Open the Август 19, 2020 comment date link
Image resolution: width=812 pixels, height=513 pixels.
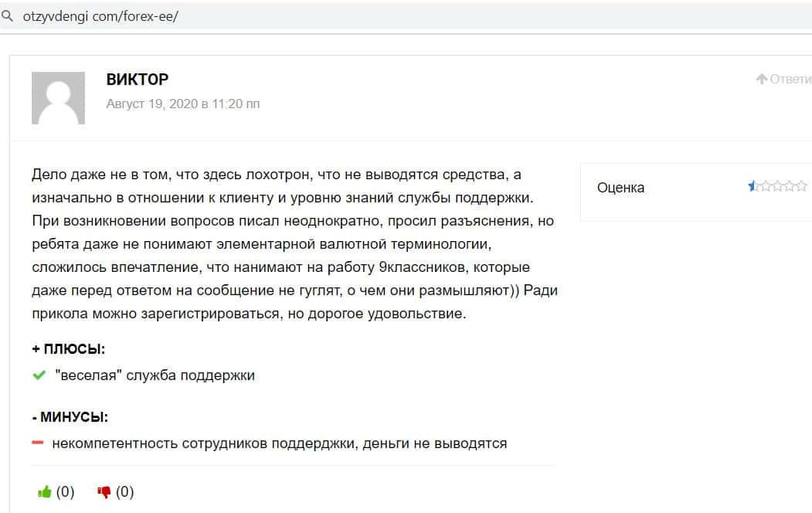pos(183,104)
